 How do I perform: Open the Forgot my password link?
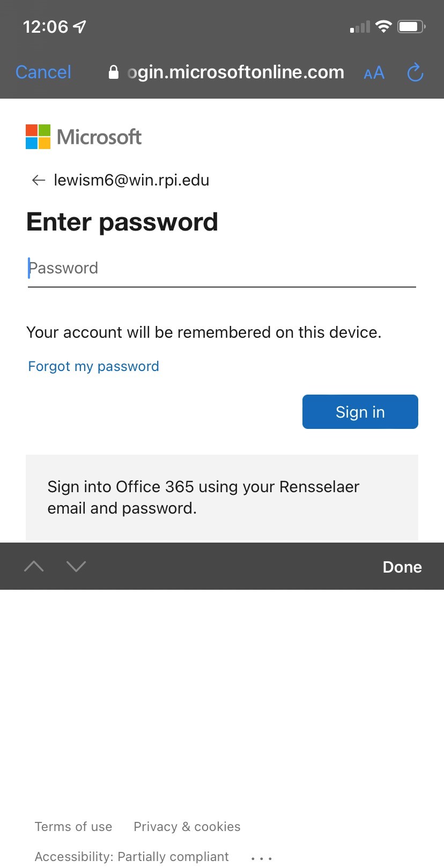(x=93, y=366)
